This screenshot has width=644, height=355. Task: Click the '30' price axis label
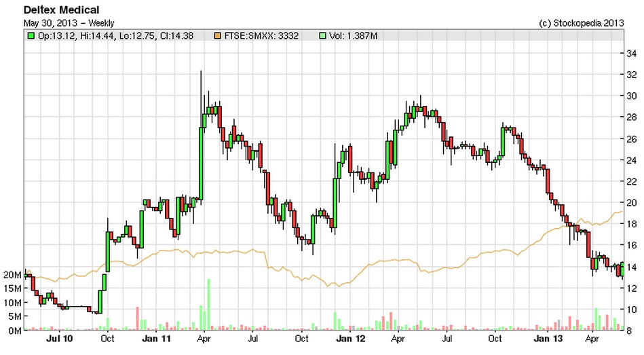tap(631, 96)
